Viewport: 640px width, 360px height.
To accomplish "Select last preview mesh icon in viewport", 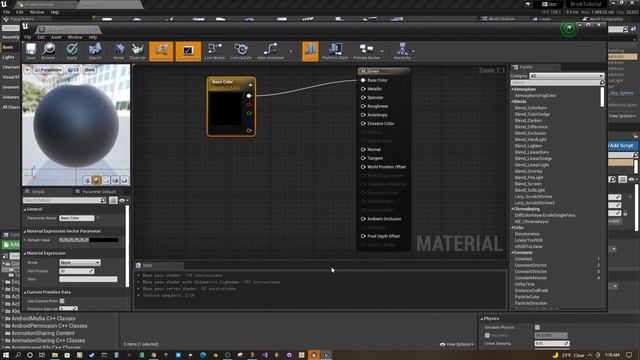I will [125, 180].
